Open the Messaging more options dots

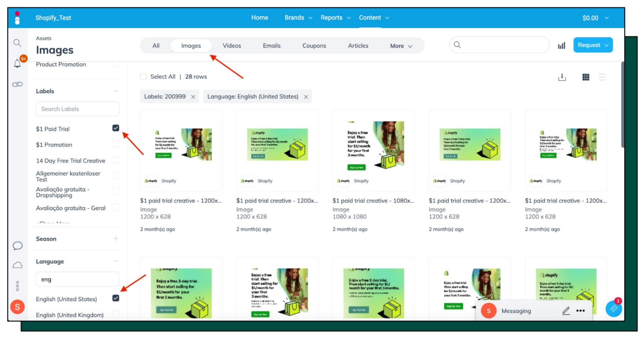tap(581, 311)
